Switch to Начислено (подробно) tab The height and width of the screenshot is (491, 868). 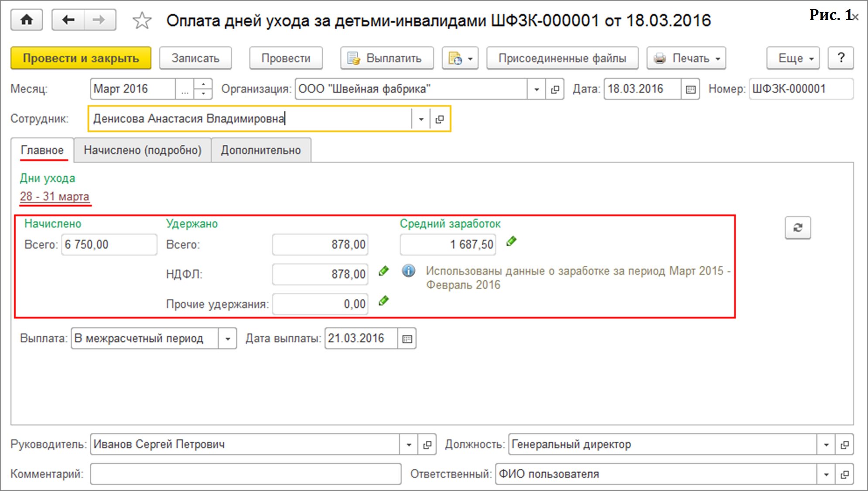(x=143, y=150)
